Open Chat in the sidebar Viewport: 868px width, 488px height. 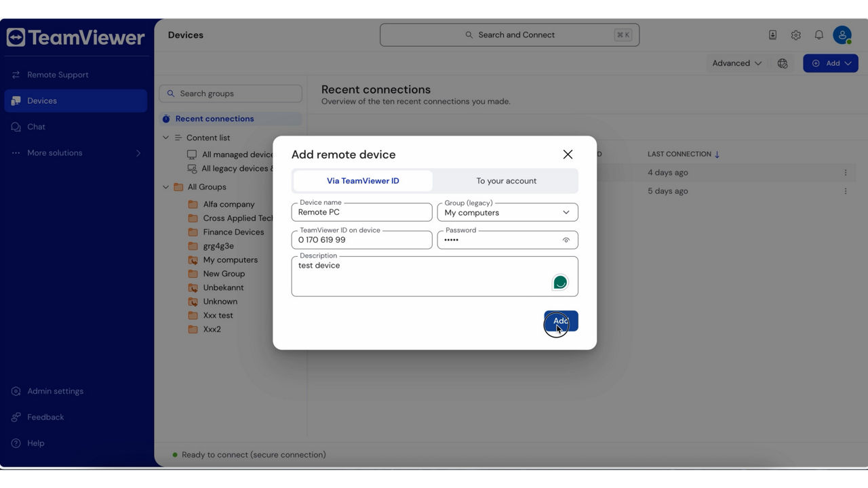[36, 127]
